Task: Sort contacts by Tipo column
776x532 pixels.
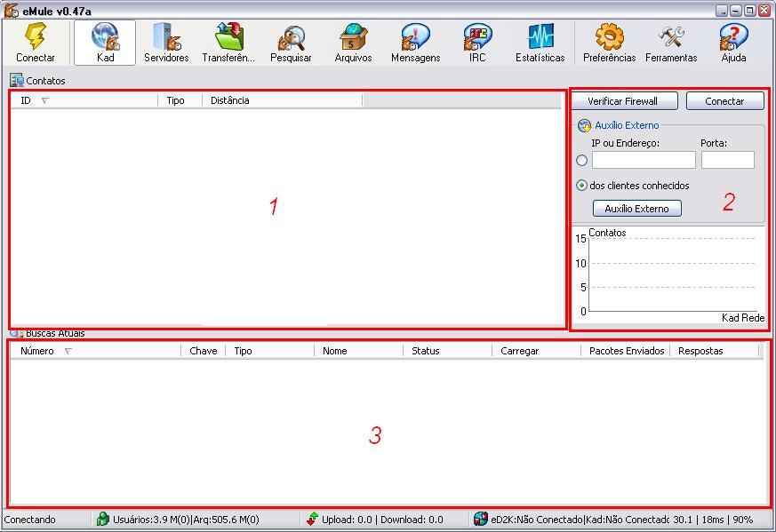Action: pos(180,100)
